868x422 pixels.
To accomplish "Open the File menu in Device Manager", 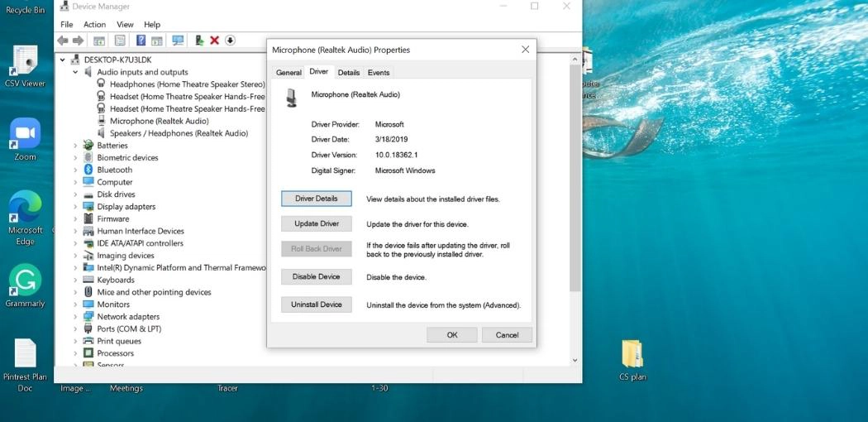I will click(x=66, y=24).
